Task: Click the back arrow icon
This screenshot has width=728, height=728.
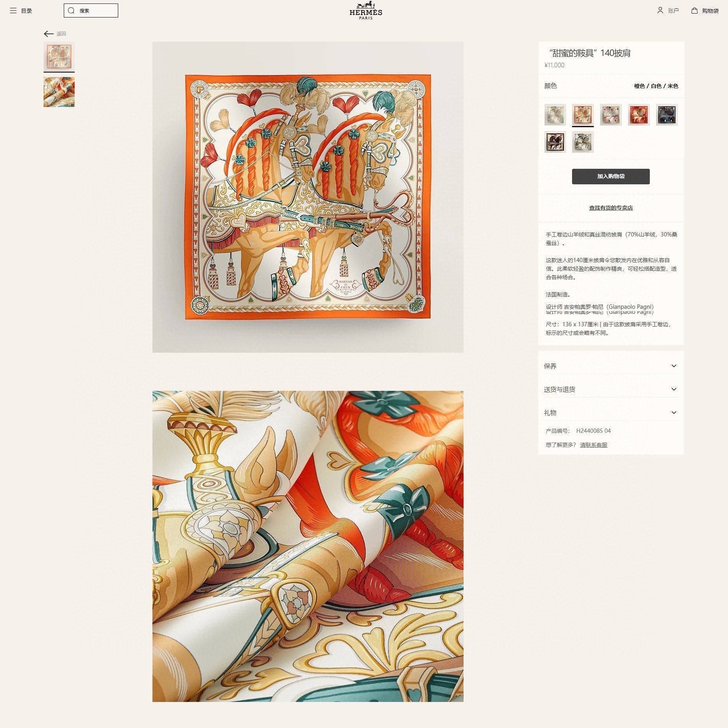Action: point(49,34)
